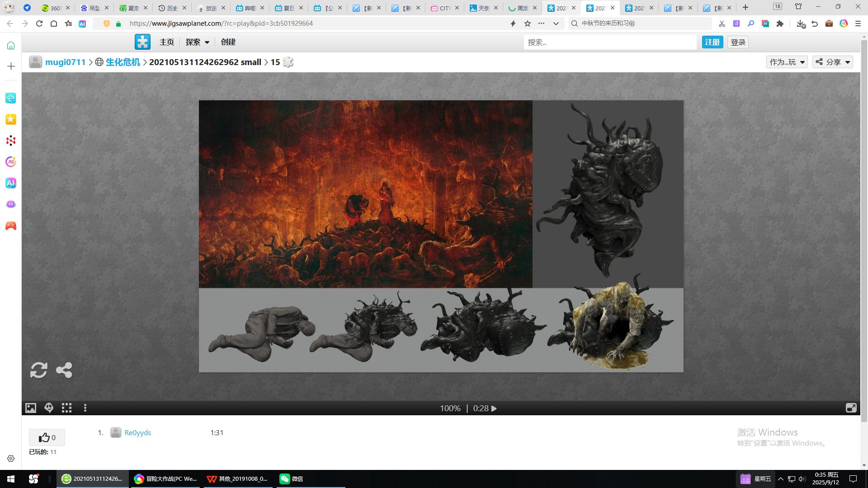The width and height of the screenshot is (868, 488).
Task: Open the scissors screenshot tool
Action: (722, 23)
